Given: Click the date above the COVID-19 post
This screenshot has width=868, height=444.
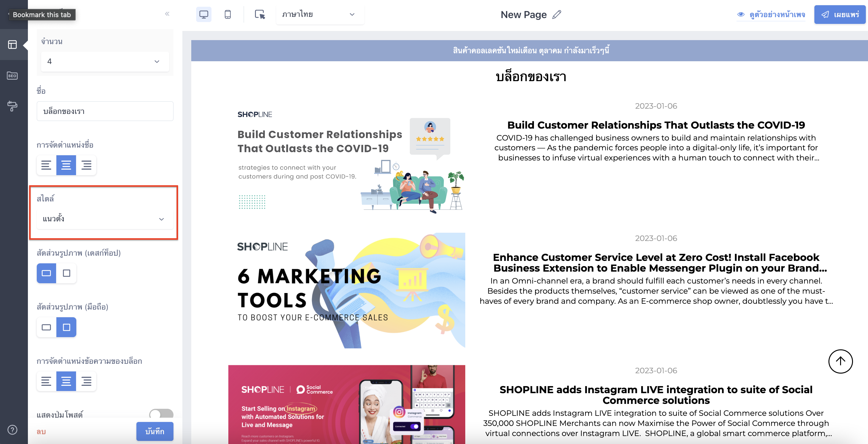Looking at the screenshot, I should (656, 106).
